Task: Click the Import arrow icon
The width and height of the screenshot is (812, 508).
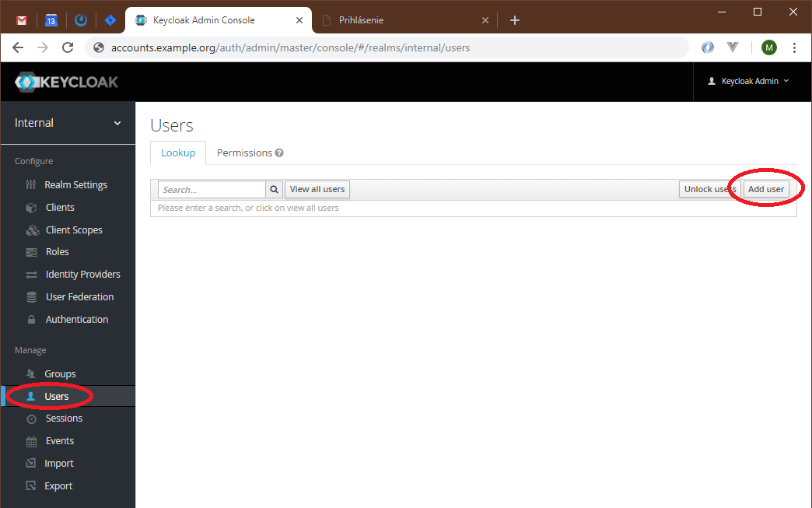Action: (31, 463)
